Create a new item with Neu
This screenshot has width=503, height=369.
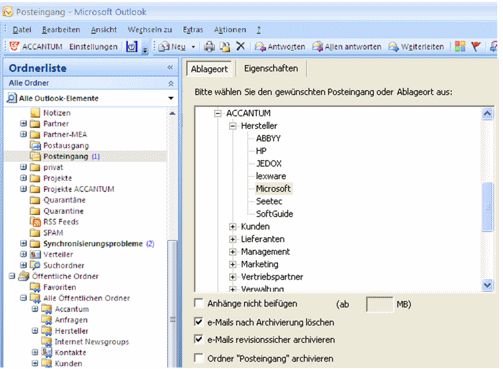172,47
